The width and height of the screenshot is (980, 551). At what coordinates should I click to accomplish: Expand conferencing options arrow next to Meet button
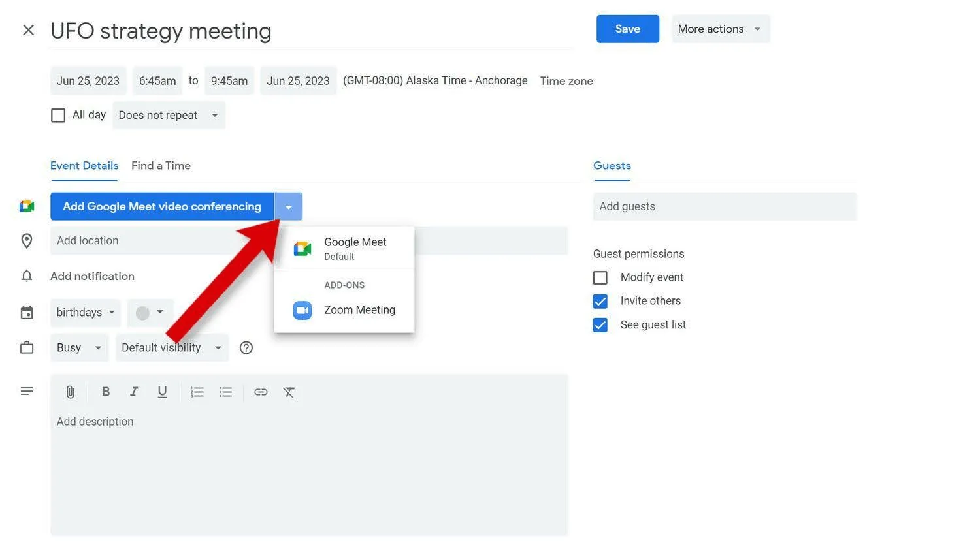(x=288, y=207)
